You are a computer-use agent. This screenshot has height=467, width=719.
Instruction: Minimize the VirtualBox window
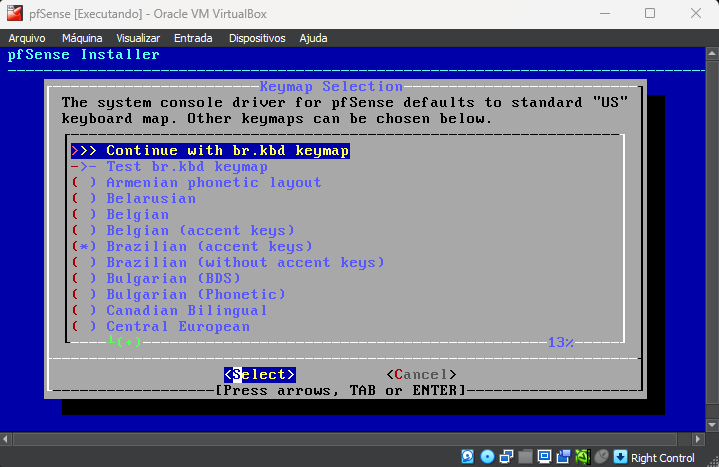coord(605,13)
